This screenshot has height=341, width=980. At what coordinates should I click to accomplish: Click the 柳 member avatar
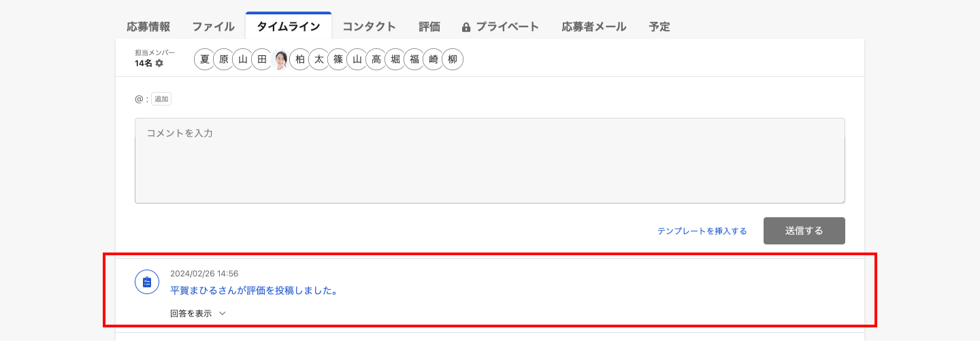[x=452, y=59]
